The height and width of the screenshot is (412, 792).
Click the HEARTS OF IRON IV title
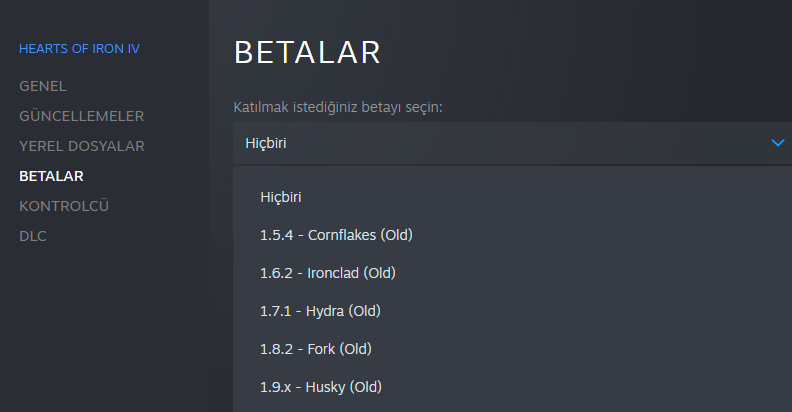click(x=79, y=48)
